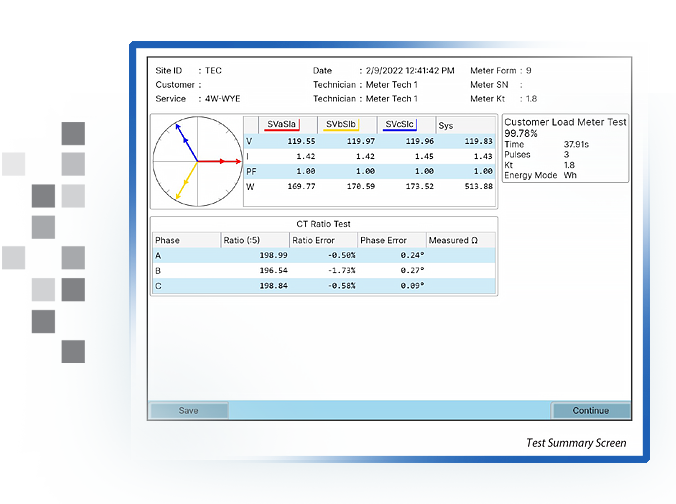Viewport: 676px width, 504px height.
Task: Click the Time value 37.91s
Action: (x=576, y=144)
